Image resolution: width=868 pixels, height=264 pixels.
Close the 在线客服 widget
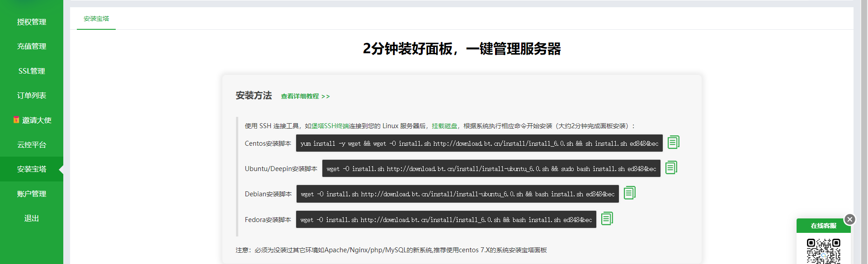(850, 219)
